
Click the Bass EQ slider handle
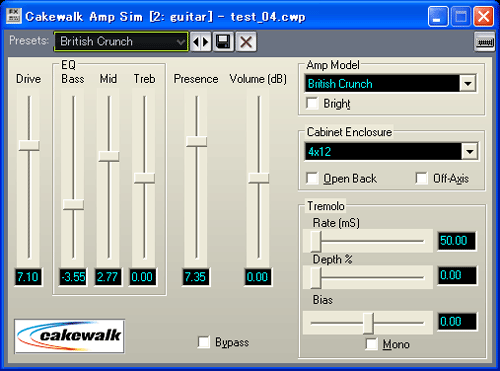click(73, 204)
